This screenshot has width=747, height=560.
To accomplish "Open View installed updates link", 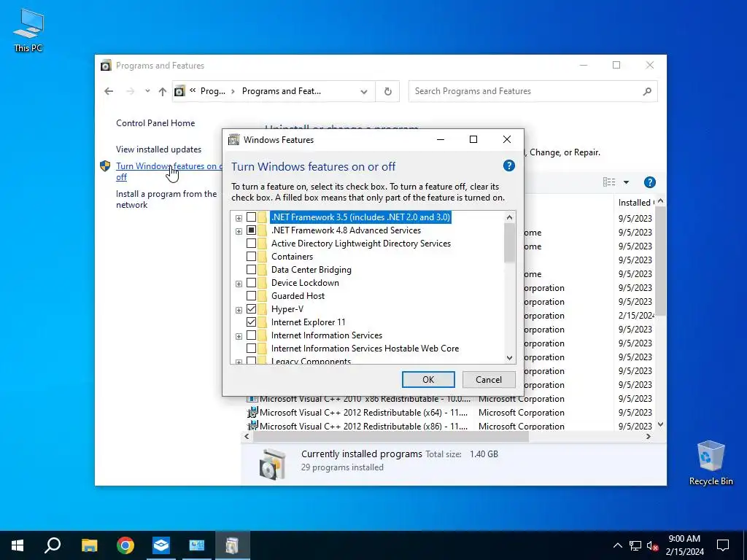I will (x=158, y=149).
